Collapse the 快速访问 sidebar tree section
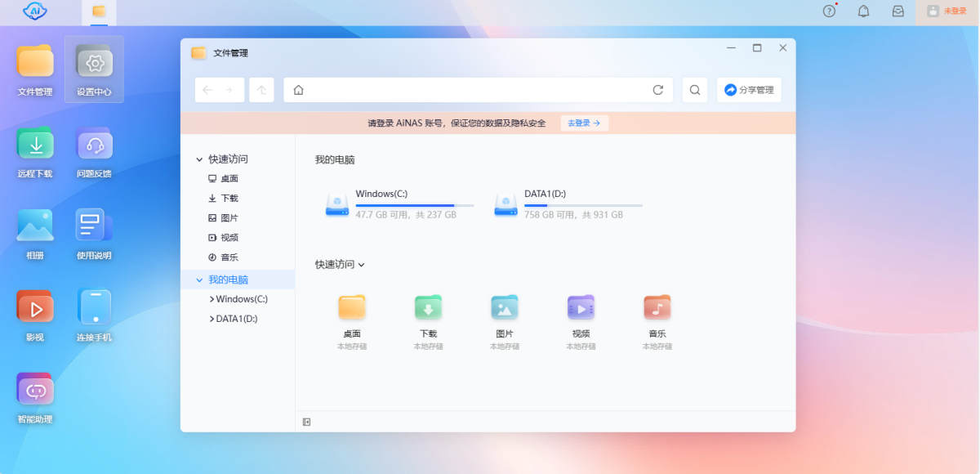980x474 pixels. tap(199, 159)
